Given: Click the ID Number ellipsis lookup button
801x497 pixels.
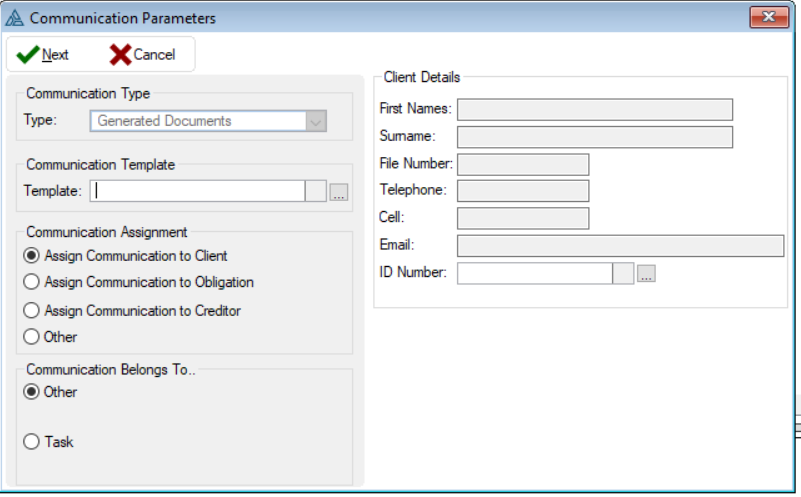Looking at the screenshot, I should (x=646, y=274).
